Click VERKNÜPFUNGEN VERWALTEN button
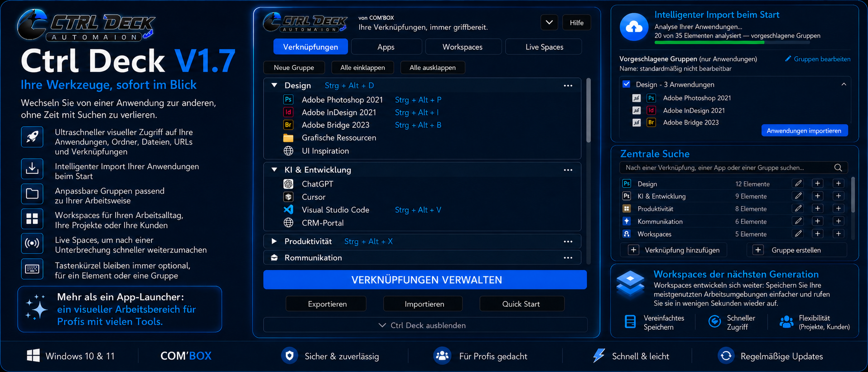The height and width of the screenshot is (372, 868). (425, 280)
